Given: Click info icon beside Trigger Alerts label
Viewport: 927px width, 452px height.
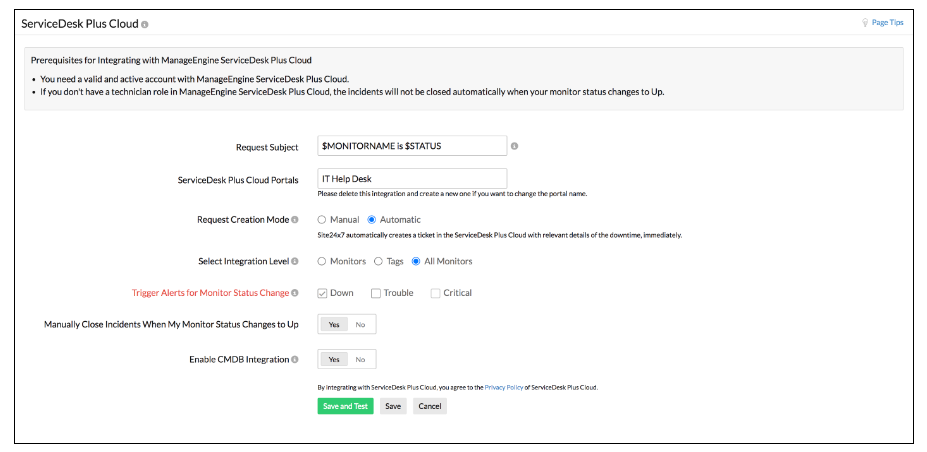Looking at the screenshot, I should coord(294,293).
